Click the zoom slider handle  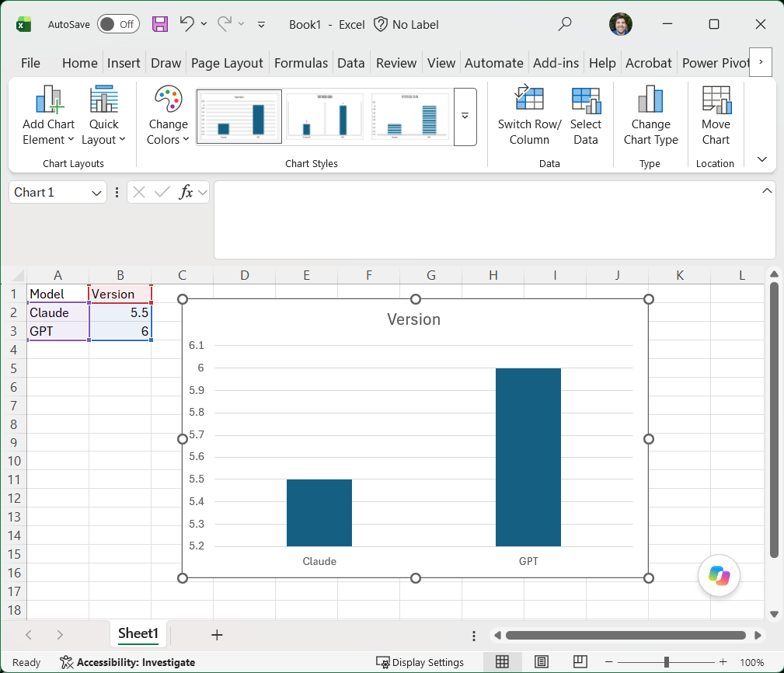667,662
